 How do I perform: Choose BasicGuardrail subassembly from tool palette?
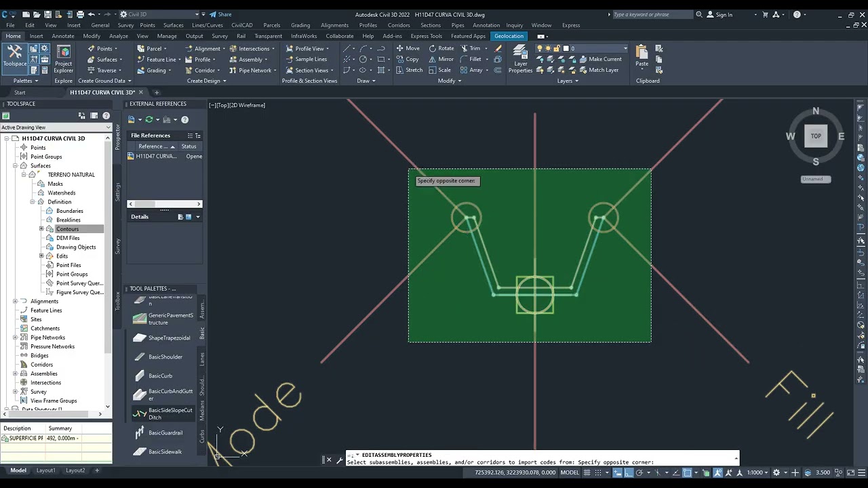point(159,432)
